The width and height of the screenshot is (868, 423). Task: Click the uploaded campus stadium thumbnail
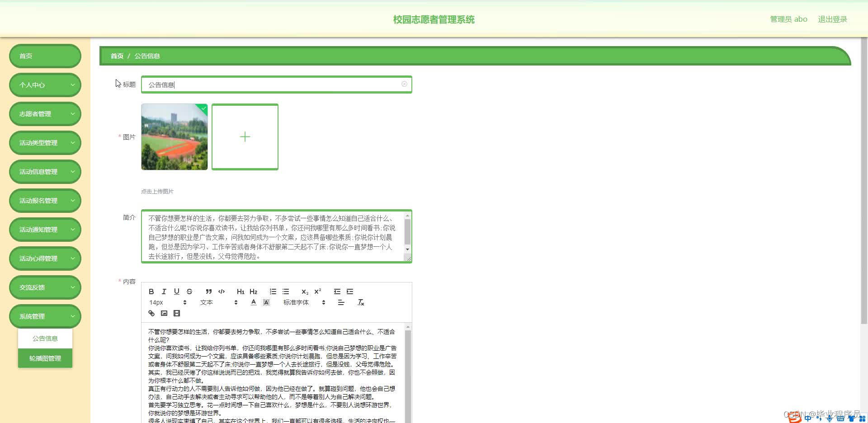click(175, 137)
